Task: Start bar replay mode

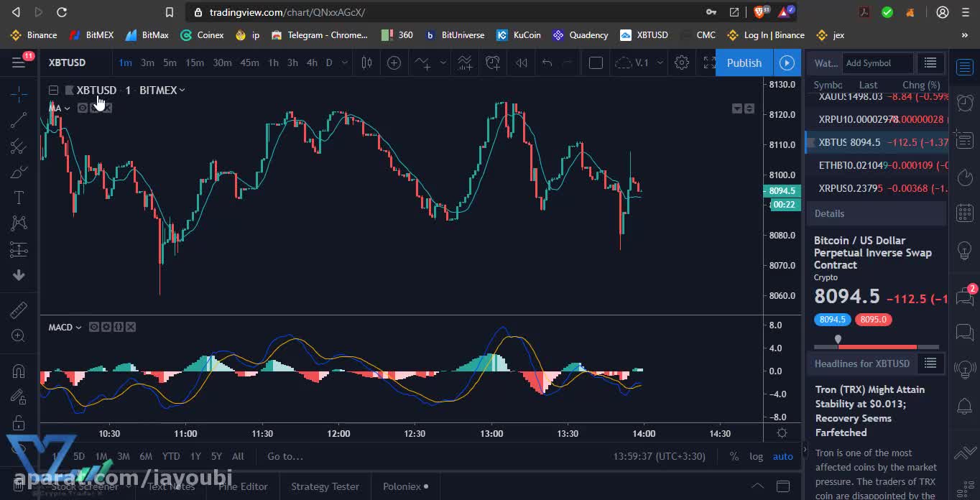Action: tap(522, 62)
